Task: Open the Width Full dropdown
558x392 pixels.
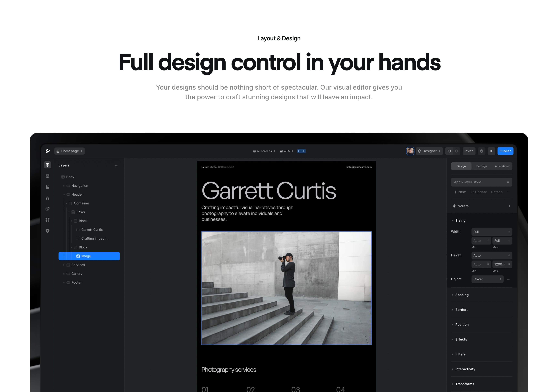Action: point(492,232)
